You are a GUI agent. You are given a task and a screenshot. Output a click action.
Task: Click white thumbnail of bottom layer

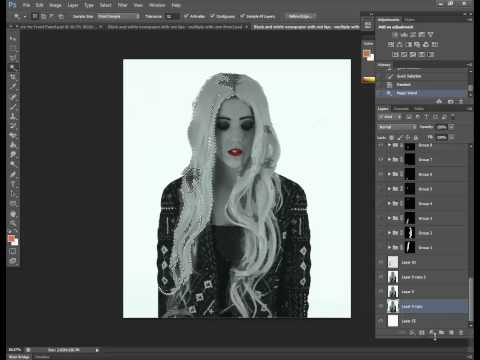pyautogui.click(x=393, y=321)
